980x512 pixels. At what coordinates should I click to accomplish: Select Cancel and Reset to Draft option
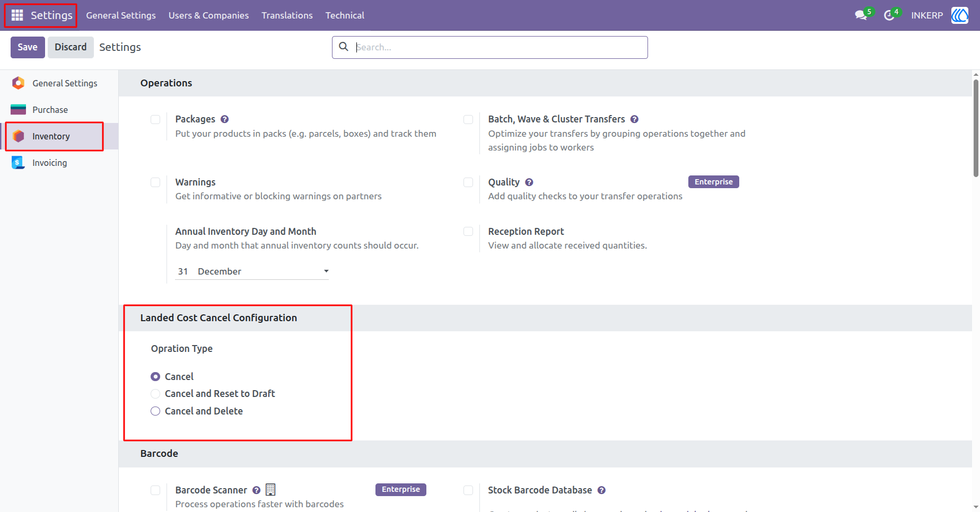pyautogui.click(x=155, y=394)
